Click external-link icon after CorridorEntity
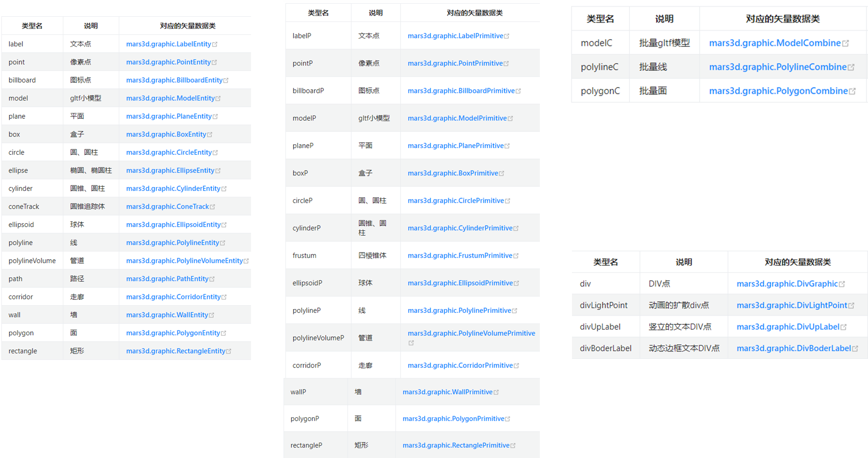 coord(224,297)
